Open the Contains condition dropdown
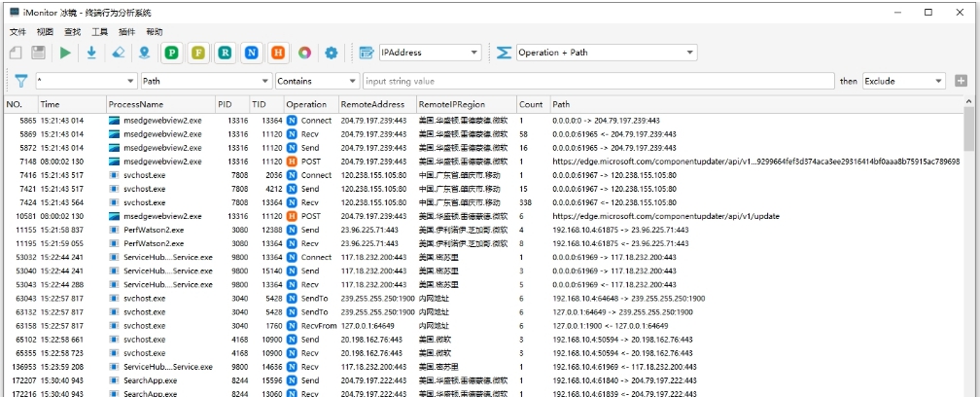Screen dimensions: 980x397 [317, 82]
